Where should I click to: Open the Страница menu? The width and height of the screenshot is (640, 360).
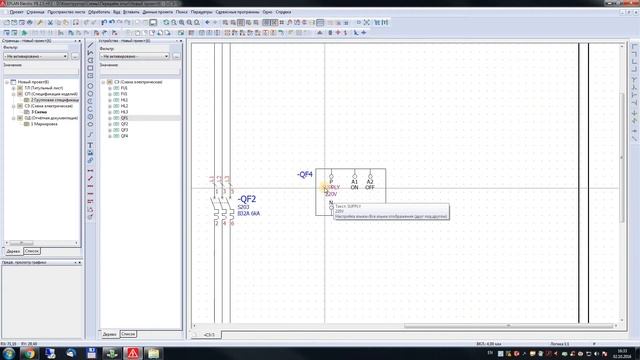[x=35, y=12]
